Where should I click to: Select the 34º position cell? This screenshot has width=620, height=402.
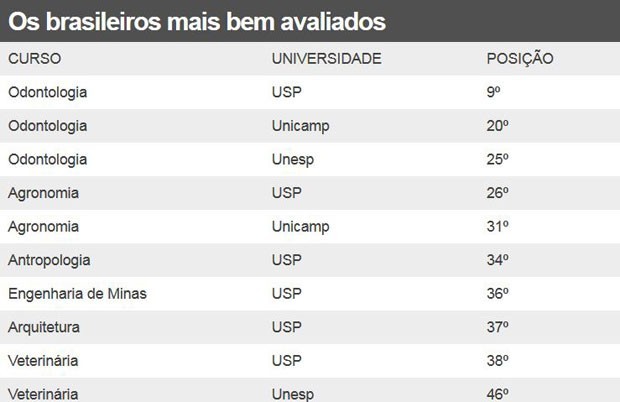(498, 260)
